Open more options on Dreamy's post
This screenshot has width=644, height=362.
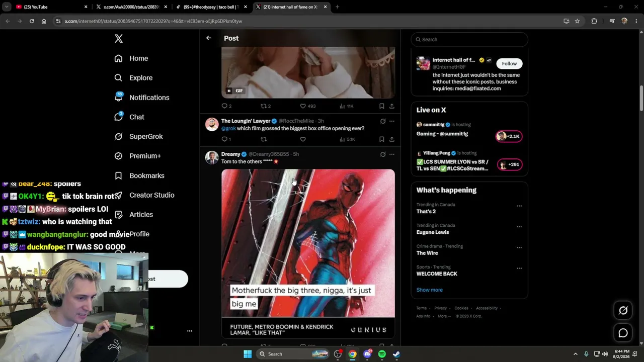click(x=392, y=154)
